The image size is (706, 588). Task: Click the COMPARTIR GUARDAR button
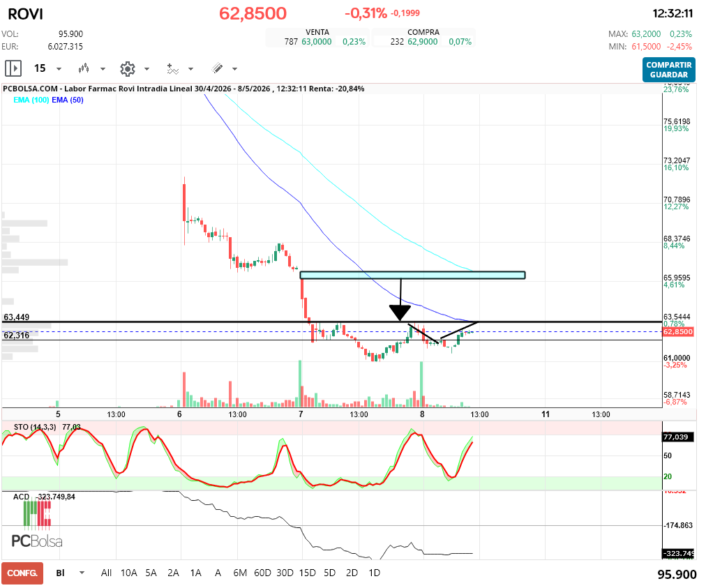pos(668,70)
